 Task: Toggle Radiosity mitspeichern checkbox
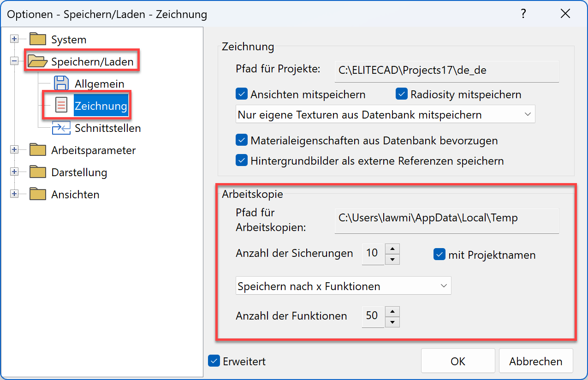click(402, 95)
